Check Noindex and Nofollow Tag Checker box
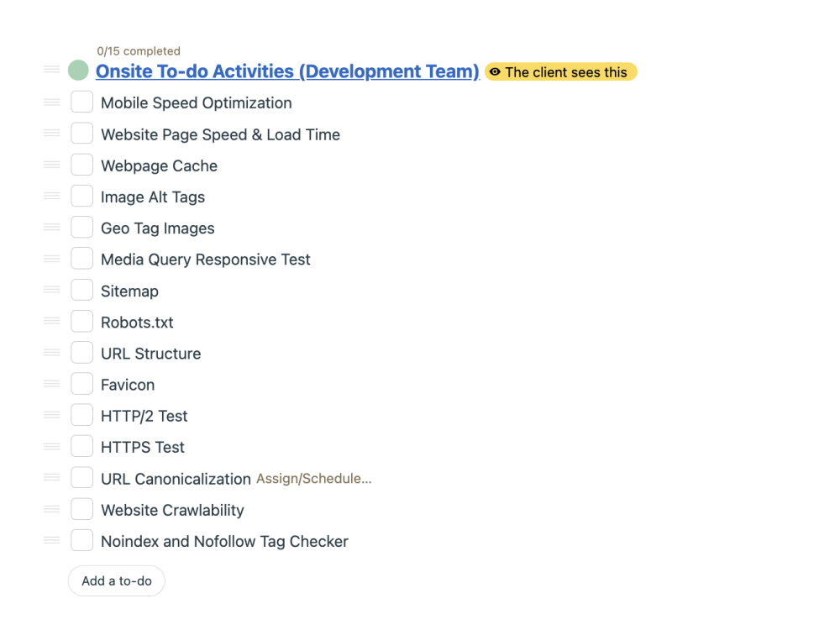The height and width of the screenshot is (630, 840). coord(82,540)
